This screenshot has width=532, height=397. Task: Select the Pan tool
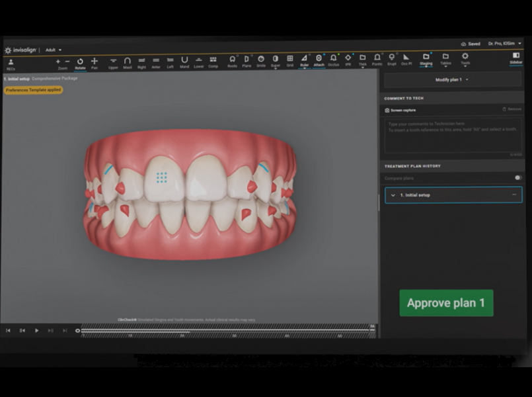[95, 62]
